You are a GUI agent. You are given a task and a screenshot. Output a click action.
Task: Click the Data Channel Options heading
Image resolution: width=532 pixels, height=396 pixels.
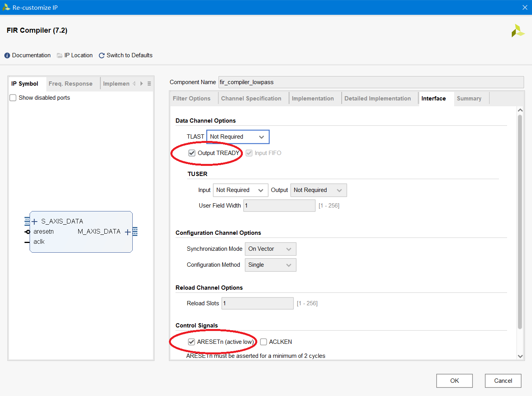pyautogui.click(x=205, y=121)
